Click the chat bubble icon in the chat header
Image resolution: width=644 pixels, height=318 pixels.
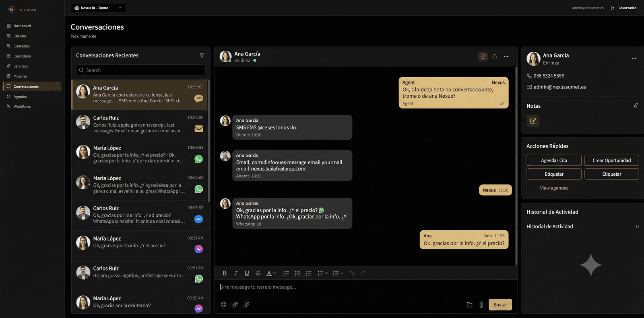click(x=483, y=57)
